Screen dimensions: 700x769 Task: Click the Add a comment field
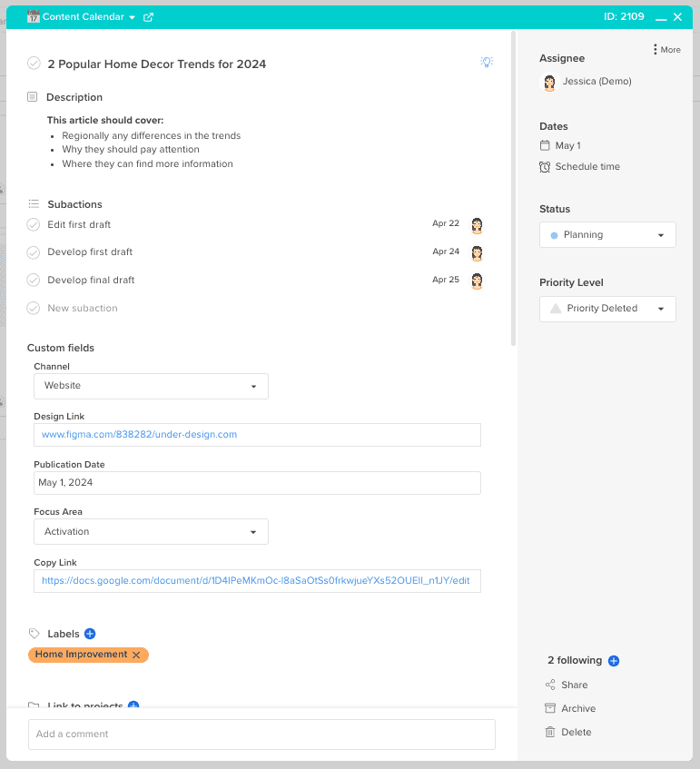pos(261,734)
